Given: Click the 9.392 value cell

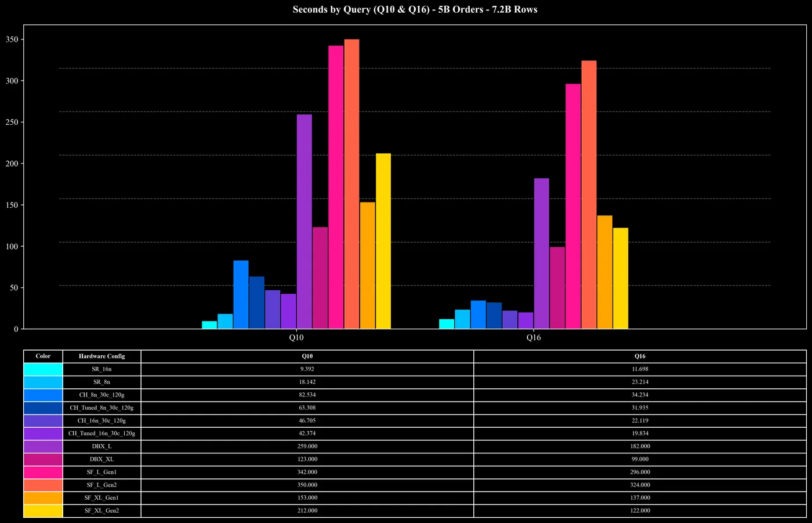Looking at the screenshot, I should (x=307, y=369).
